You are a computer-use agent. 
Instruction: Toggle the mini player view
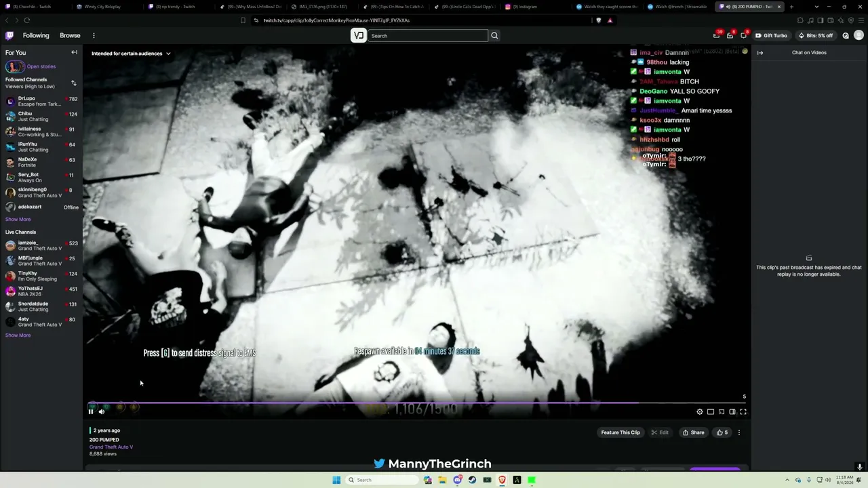(x=711, y=411)
